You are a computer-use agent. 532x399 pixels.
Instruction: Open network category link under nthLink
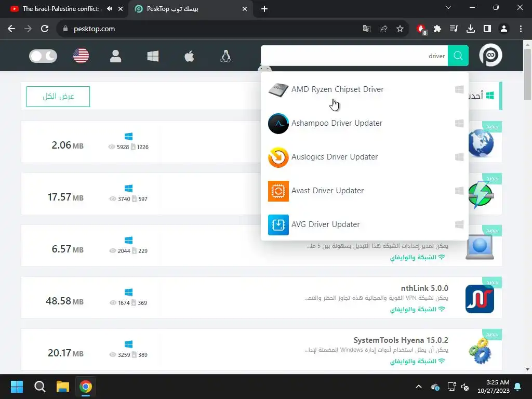pos(417,309)
